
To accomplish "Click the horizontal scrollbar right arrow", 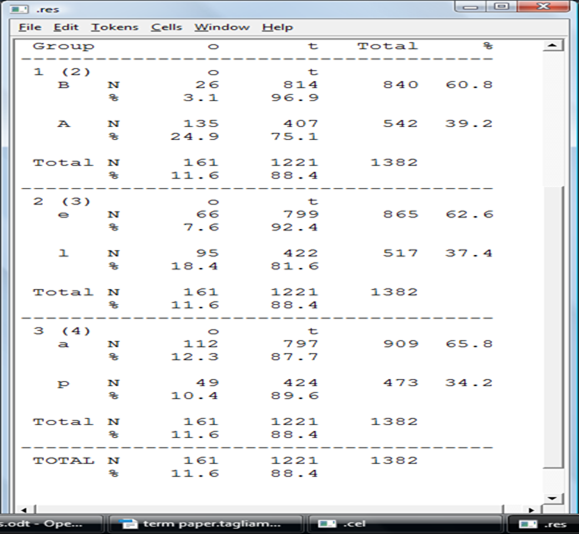I will 531,510.
